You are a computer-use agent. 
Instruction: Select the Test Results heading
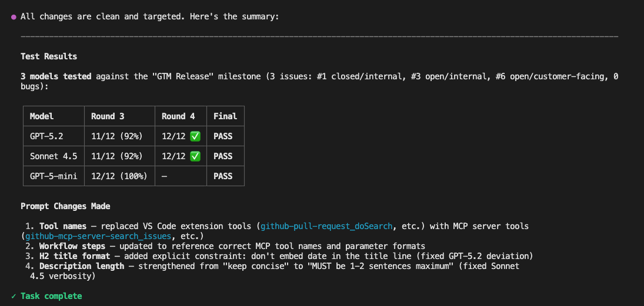(49, 57)
